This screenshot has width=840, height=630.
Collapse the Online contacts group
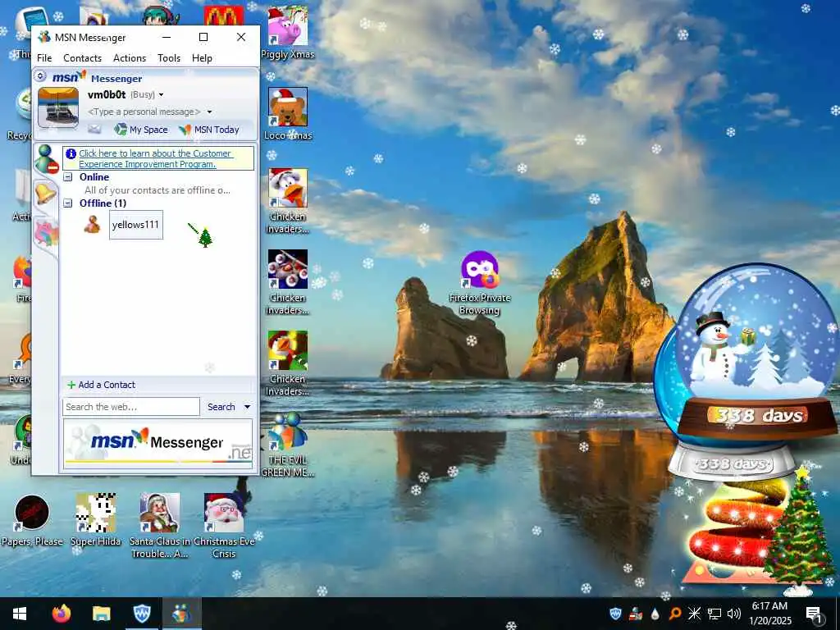point(68,177)
